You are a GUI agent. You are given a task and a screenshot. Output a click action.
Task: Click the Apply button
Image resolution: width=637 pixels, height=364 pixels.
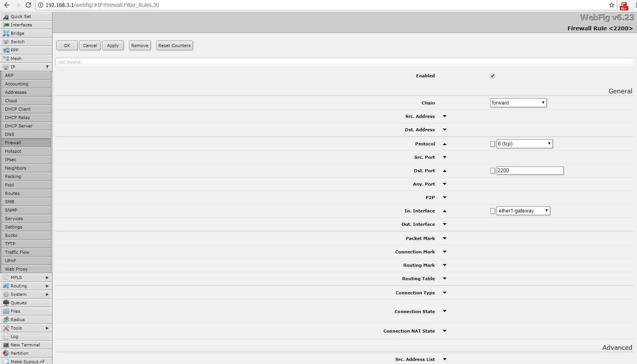coord(113,46)
